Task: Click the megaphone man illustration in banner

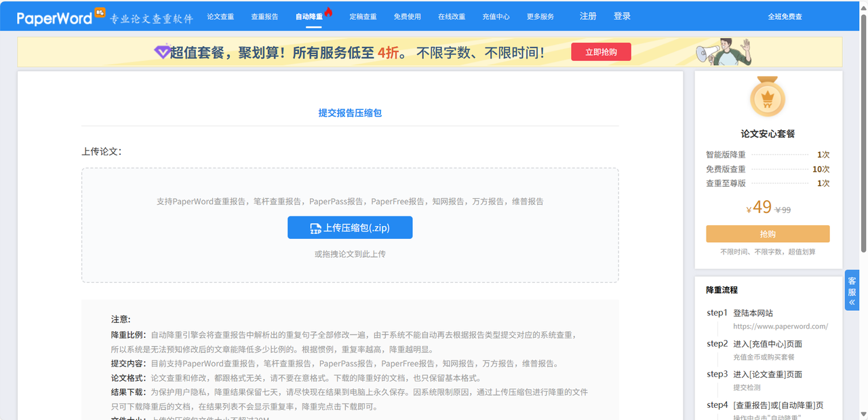Action: coord(724,52)
